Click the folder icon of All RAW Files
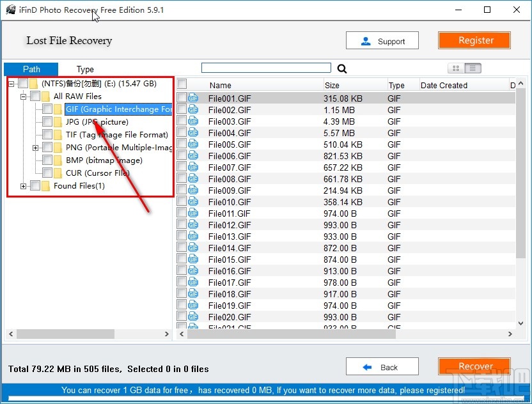This screenshot has width=532, height=404. point(45,97)
